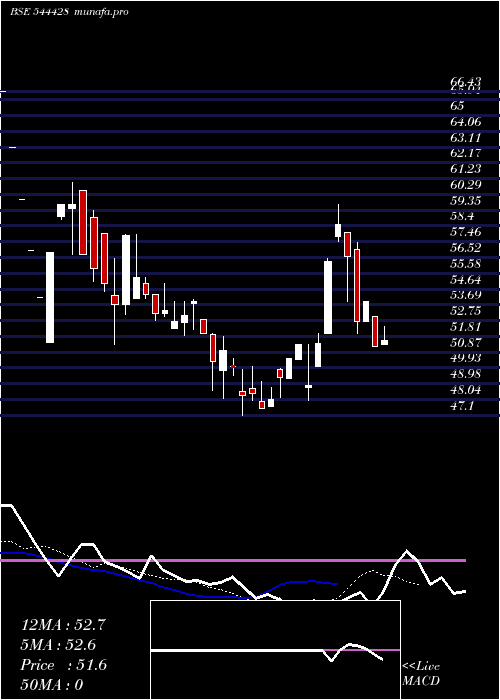Click the '12MA : 52.7' readout
The height and width of the screenshot is (700, 500).
63,625
